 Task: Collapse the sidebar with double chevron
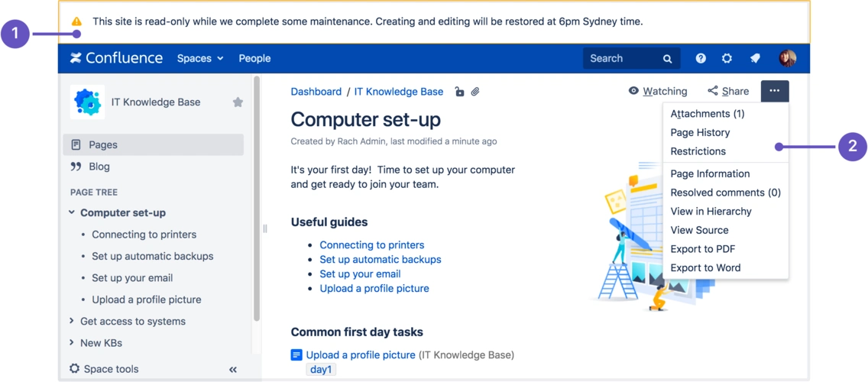pyautogui.click(x=233, y=370)
